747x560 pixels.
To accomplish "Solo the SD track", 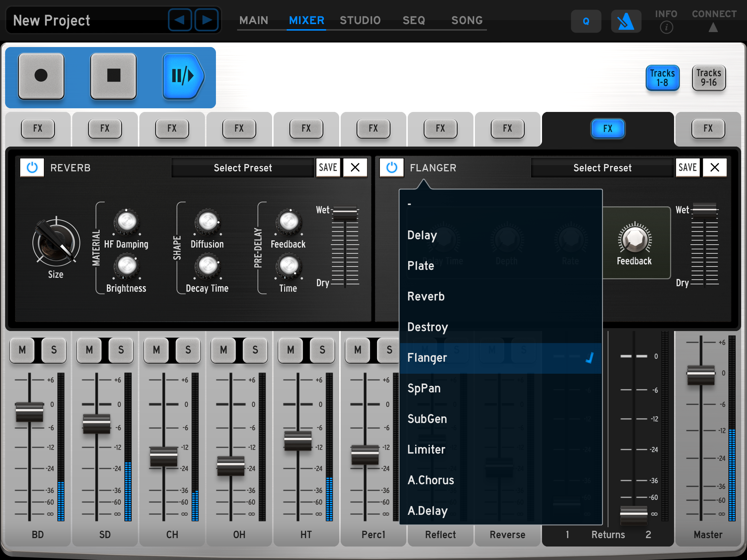I will [121, 350].
